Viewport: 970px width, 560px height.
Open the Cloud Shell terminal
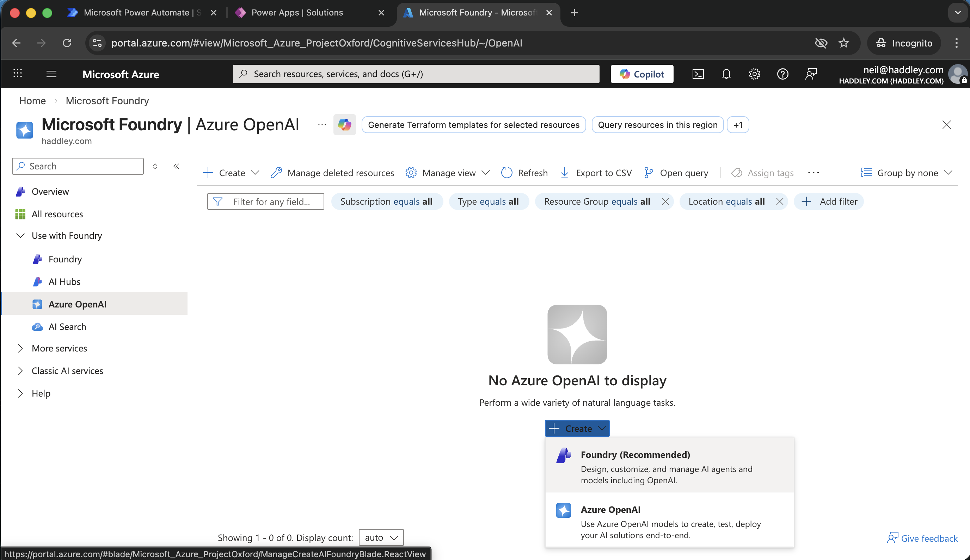(x=698, y=74)
